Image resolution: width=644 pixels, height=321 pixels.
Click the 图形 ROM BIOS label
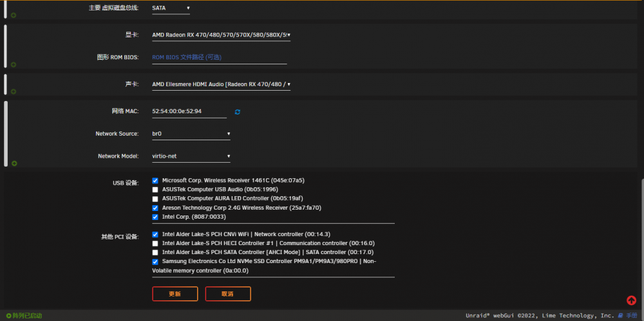coord(118,57)
